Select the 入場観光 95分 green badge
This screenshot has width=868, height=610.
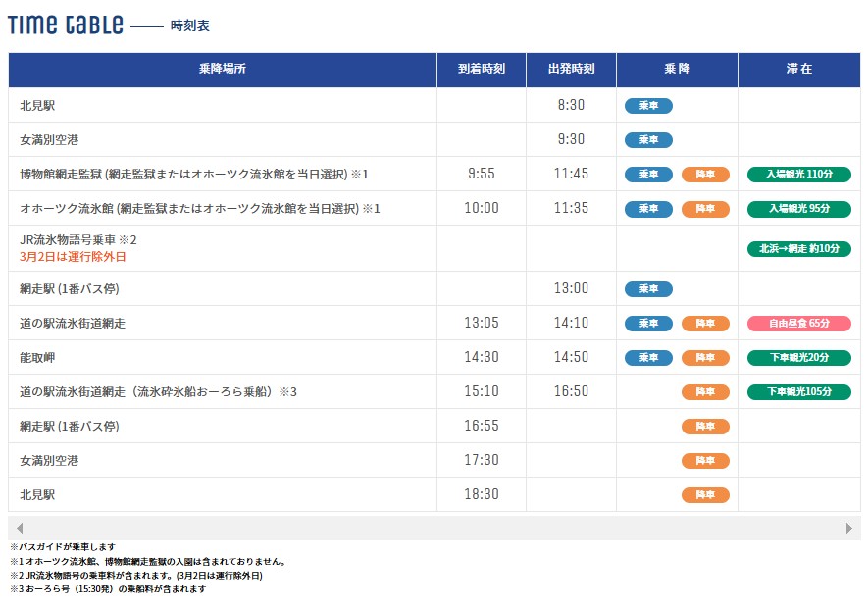pos(798,209)
